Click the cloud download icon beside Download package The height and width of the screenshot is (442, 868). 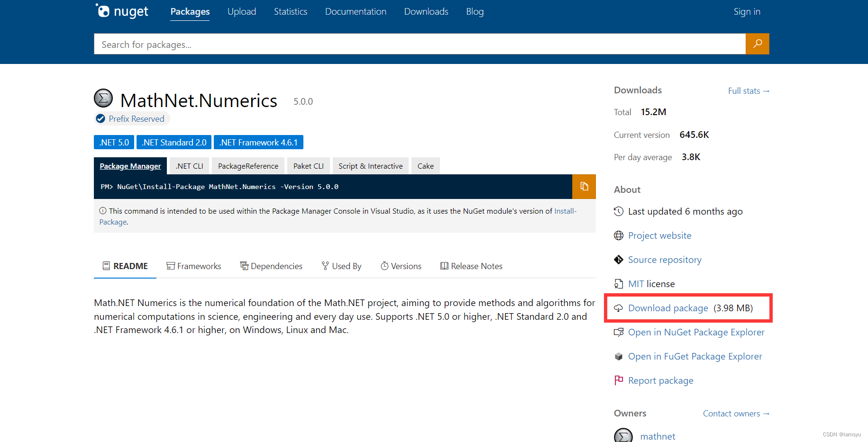click(x=619, y=308)
